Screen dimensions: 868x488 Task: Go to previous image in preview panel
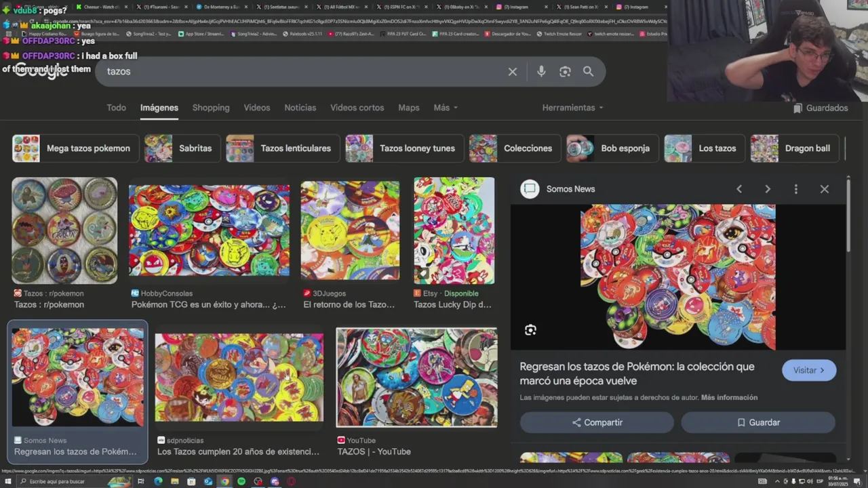(x=739, y=189)
